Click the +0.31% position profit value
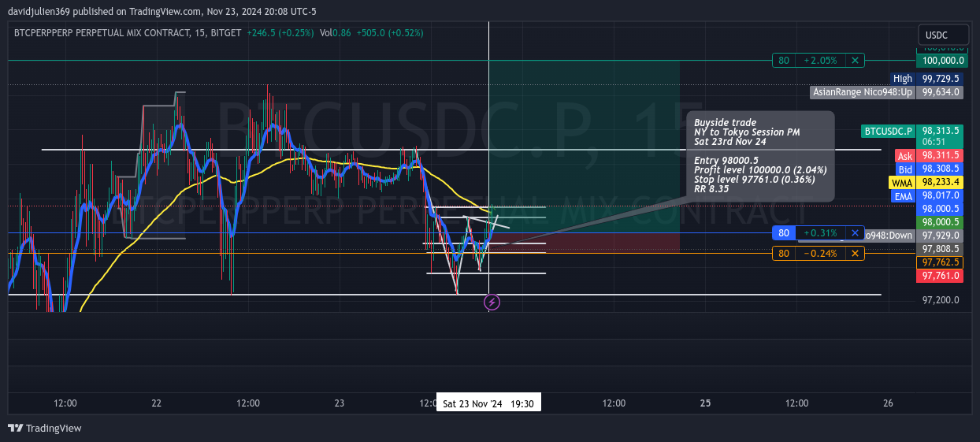Image resolution: width=980 pixels, height=442 pixels. [820, 233]
